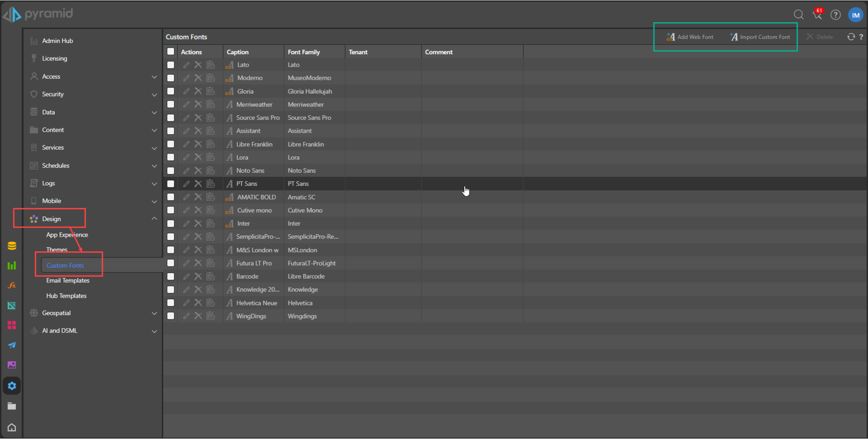Open the purple image icon in left rail
This screenshot has height=439, width=868.
coord(12,365)
